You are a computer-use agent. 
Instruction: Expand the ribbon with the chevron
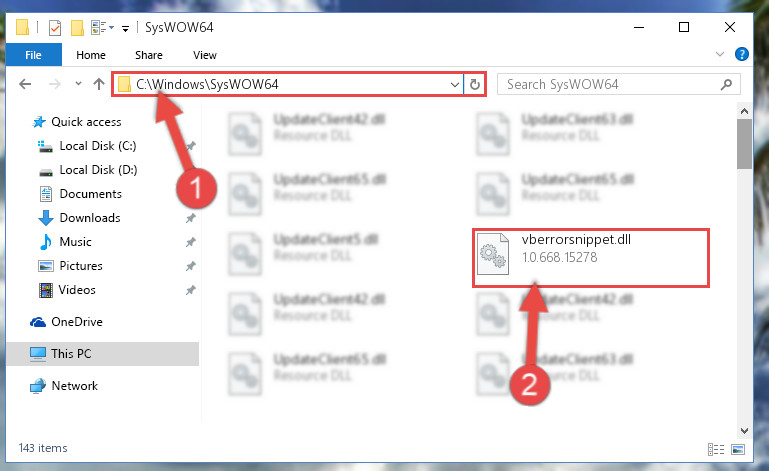[x=719, y=54]
